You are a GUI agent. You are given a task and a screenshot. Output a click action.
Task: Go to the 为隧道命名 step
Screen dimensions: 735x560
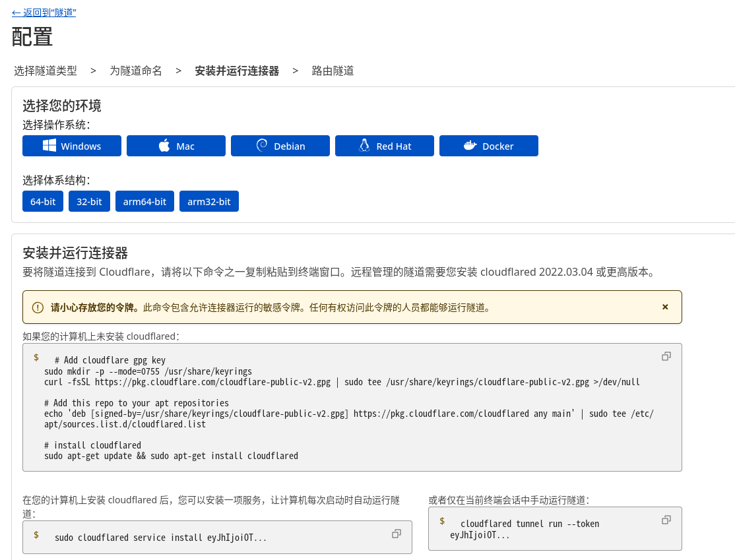136,71
